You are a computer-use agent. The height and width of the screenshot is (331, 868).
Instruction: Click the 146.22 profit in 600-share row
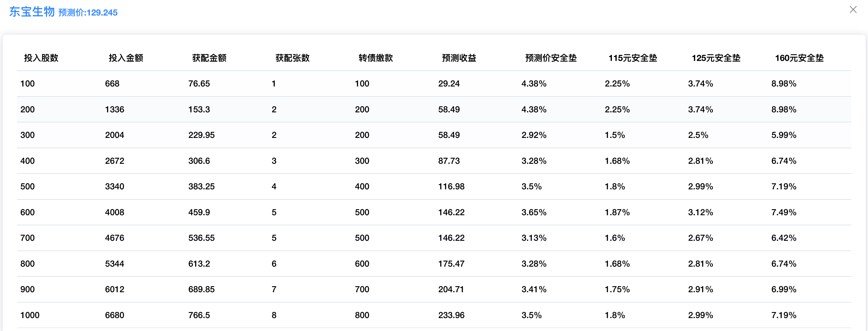pyautogui.click(x=451, y=212)
